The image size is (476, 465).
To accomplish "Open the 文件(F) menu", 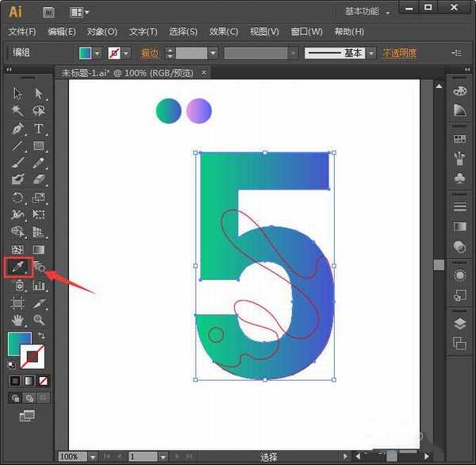I will tap(22, 32).
